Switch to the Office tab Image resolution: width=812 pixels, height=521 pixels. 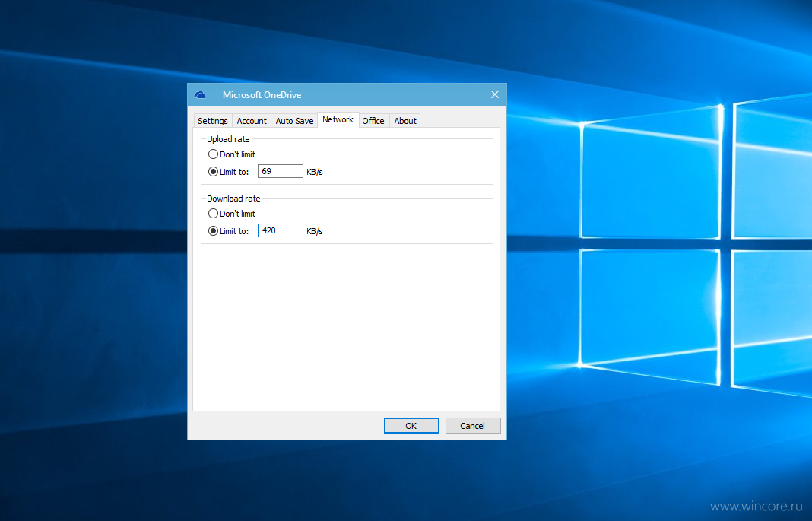pos(373,121)
